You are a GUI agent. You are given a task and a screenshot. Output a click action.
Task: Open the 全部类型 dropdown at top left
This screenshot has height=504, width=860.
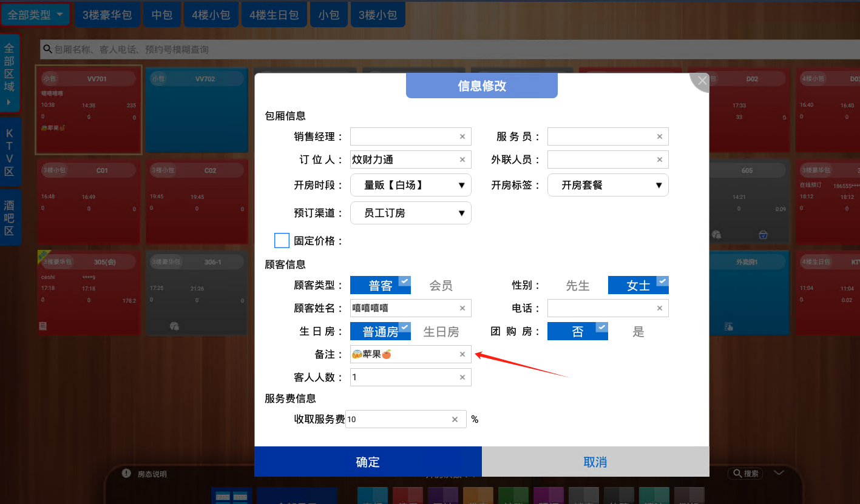tap(35, 15)
